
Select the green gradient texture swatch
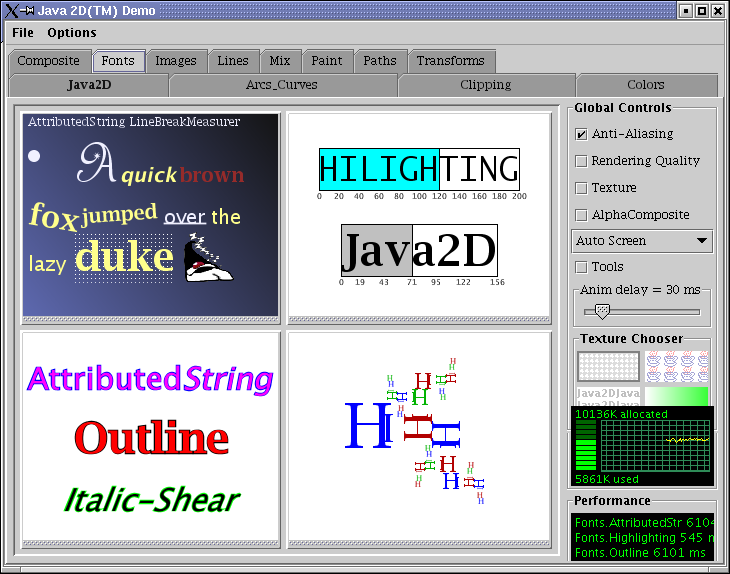[x=677, y=396]
